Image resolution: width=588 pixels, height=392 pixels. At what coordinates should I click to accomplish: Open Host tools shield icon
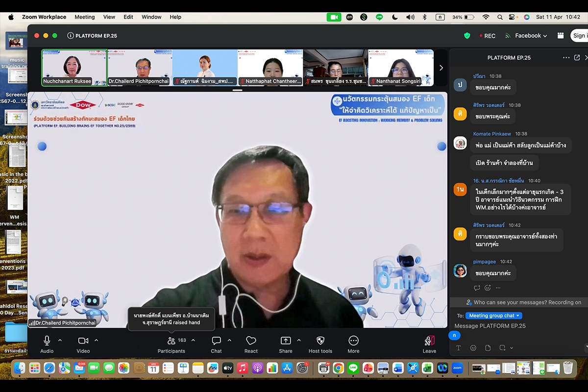pyautogui.click(x=320, y=341)
